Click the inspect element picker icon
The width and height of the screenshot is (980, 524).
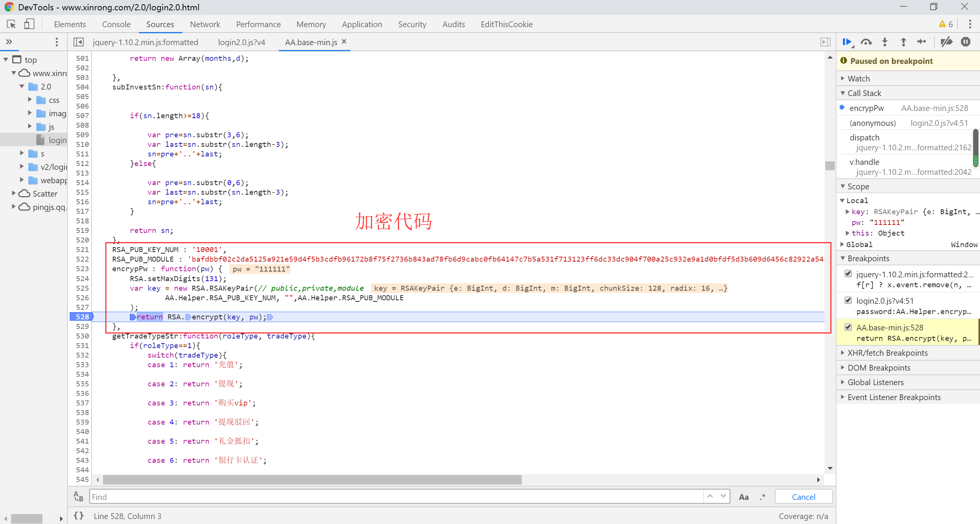point(11,24)
